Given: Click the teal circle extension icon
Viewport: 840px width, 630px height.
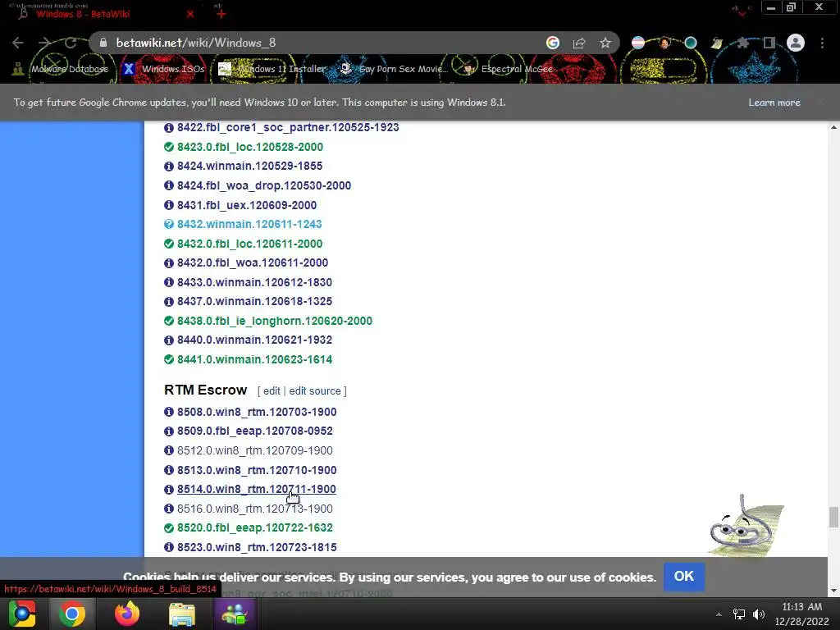Looking at the screenshot, I should coord(691,43).
